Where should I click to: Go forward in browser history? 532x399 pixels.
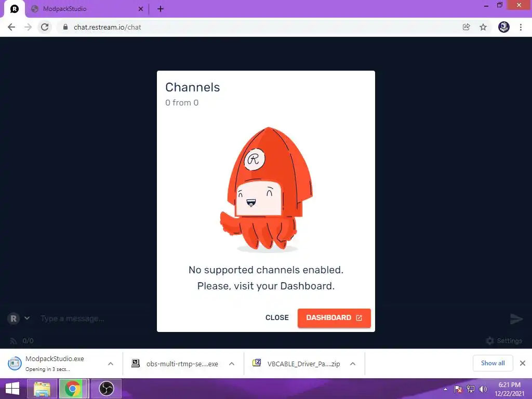tap(28, 27)
